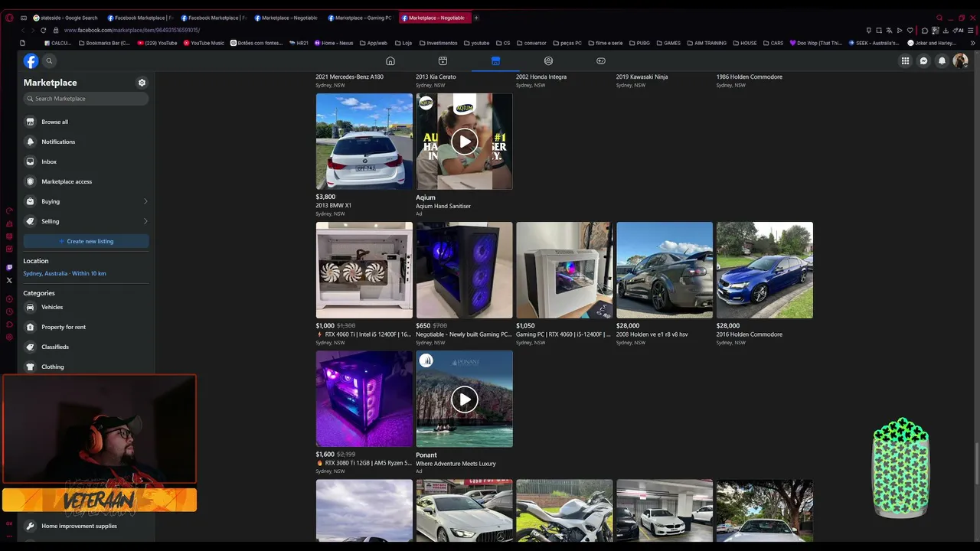Open the Notifications menu item in Marketplace
980x551 pixels.
(86, 142)
